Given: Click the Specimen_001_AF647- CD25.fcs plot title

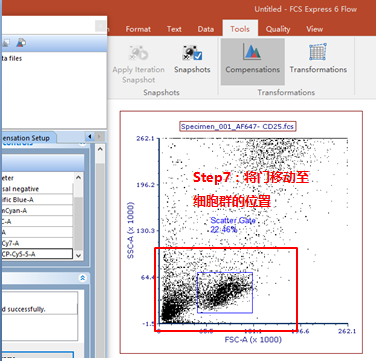Looking at the screenshot, I should coord(237,127).
